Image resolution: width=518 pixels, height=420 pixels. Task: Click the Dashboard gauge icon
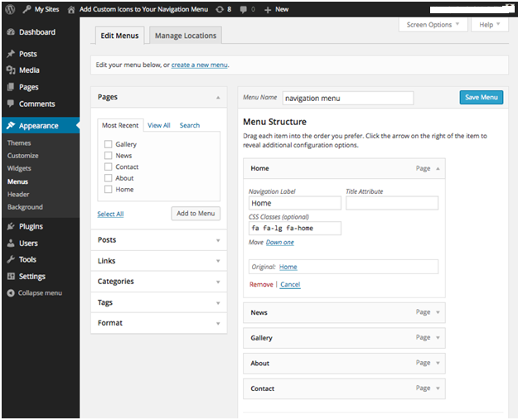[11, 32]
